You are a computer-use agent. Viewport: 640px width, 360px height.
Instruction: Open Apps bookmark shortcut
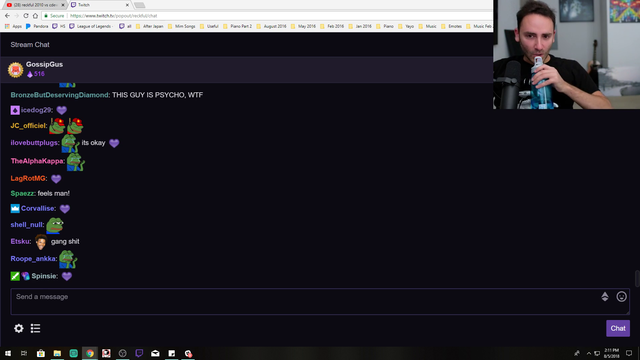point(13,26)
